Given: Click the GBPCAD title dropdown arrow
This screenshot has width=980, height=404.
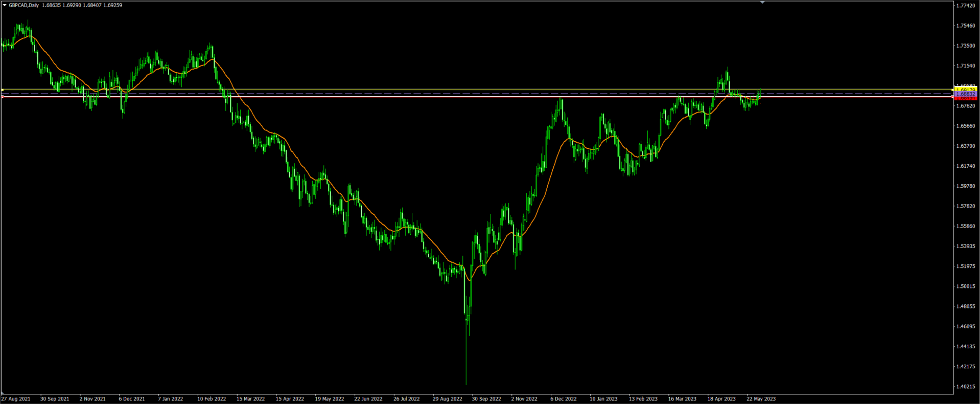Looking at the screenshot, I should [x=5, y=5].
